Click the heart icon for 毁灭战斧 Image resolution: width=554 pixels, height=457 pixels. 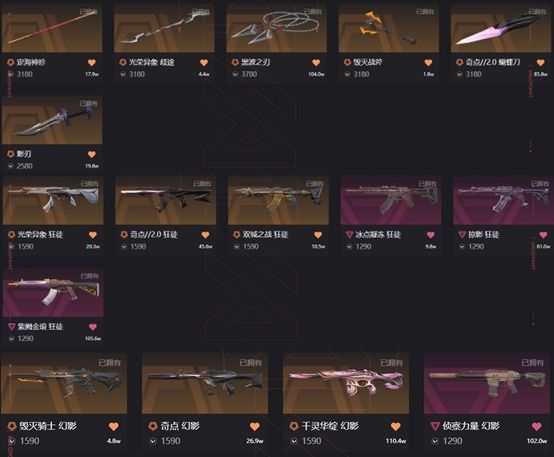428,63
